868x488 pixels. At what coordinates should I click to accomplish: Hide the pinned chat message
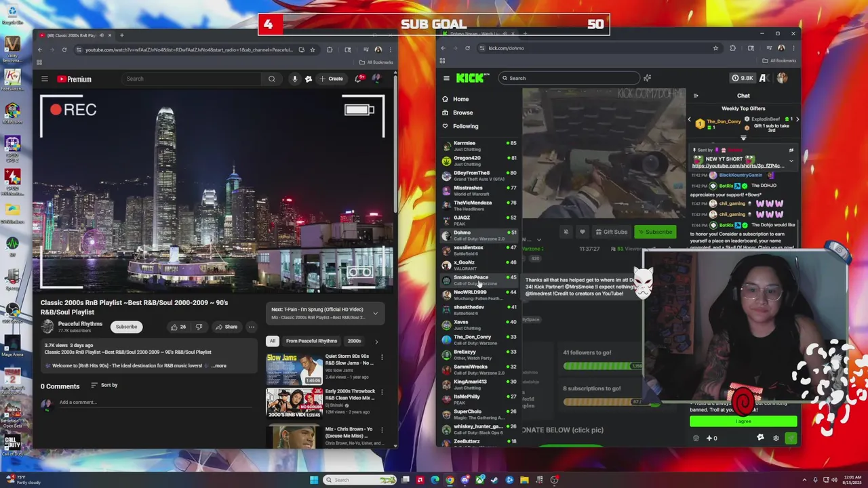point(791,150)
